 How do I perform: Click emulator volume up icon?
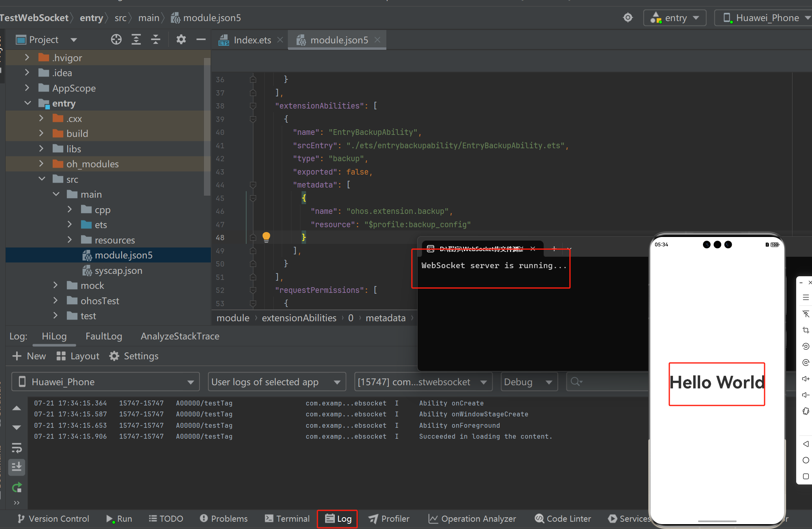806,379
